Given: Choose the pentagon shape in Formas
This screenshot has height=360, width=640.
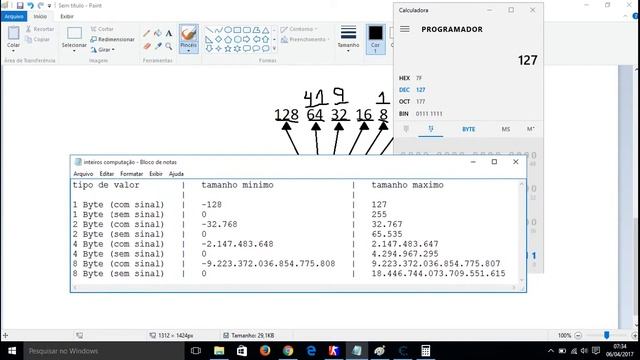Looking at the screenshot, I should pyautogui.click(x=228, y=39).
